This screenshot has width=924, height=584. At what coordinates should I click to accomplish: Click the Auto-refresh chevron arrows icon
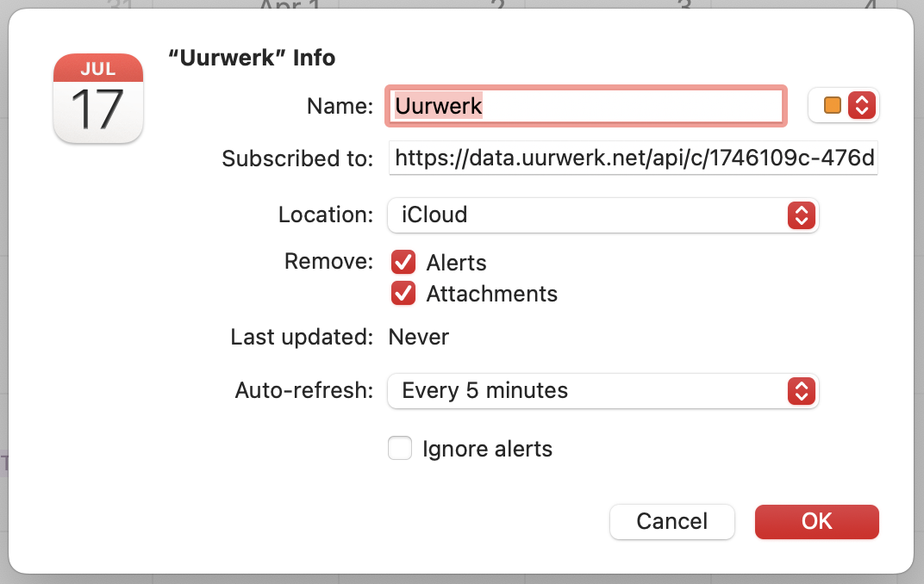click(802, 390)
